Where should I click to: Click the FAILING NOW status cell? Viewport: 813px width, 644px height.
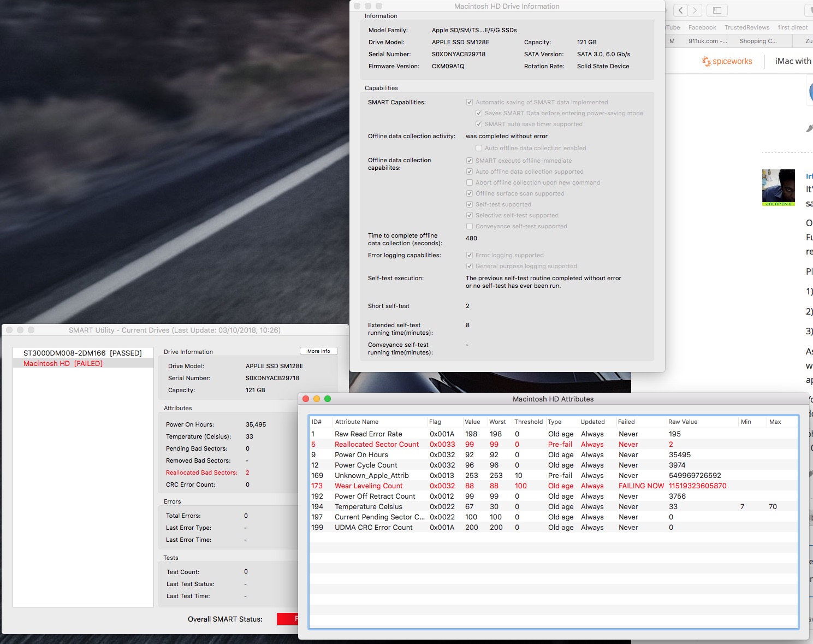tap(641, 486)
